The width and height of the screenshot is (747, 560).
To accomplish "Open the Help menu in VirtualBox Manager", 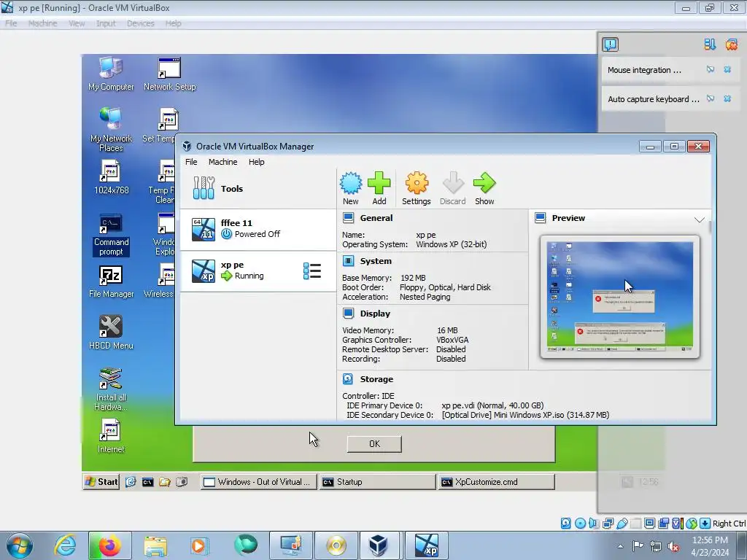I will point(256,162).
